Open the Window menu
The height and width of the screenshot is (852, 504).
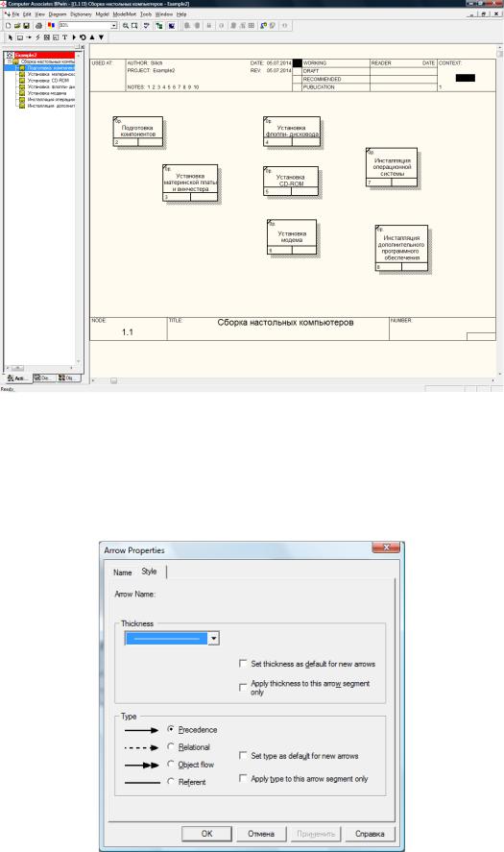(164, 14)
